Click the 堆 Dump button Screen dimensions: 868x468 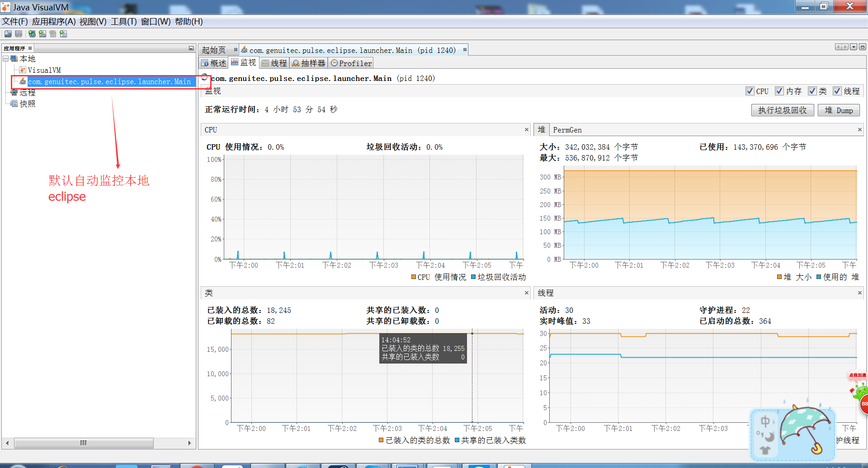pyautogui.click(x=839, y=110)
